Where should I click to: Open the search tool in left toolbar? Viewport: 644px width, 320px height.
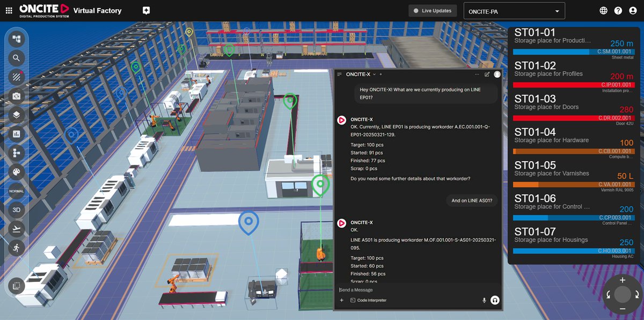tap(17, 58)
